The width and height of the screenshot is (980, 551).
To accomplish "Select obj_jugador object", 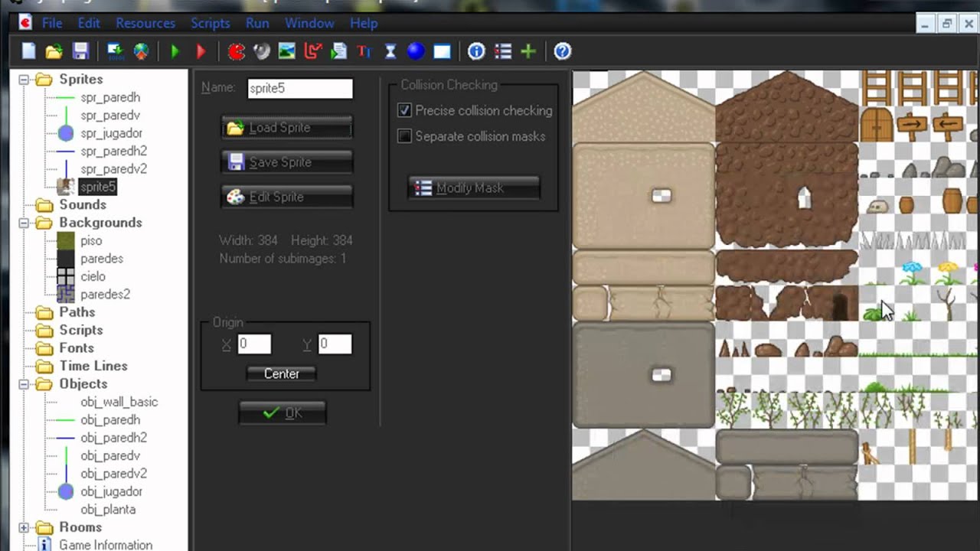I will pos(111,491).
